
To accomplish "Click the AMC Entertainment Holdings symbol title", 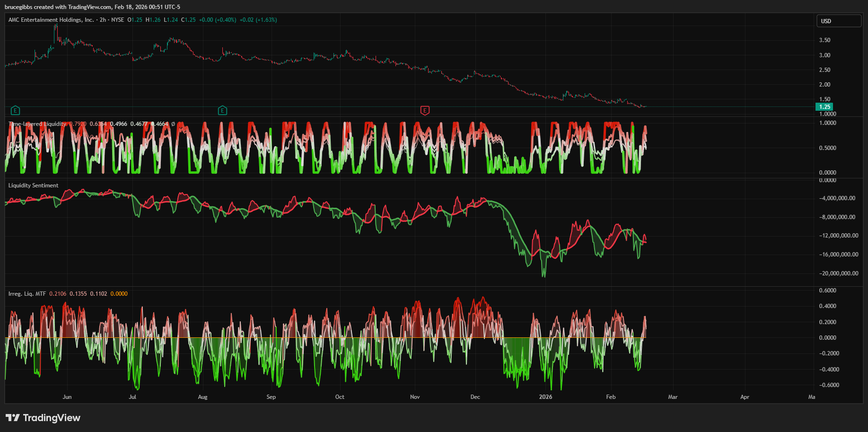I will pos(51,20).
